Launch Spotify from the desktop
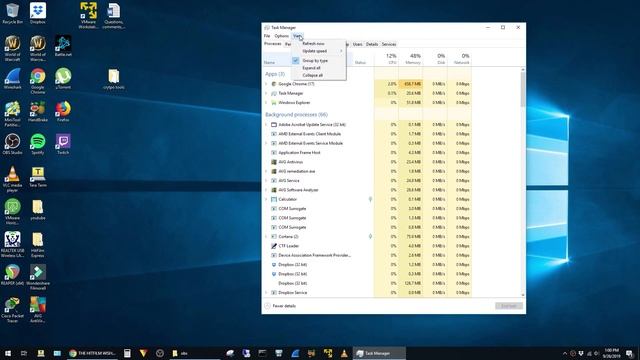Viewport: 640px width, 360px height. tap(38, 144)
